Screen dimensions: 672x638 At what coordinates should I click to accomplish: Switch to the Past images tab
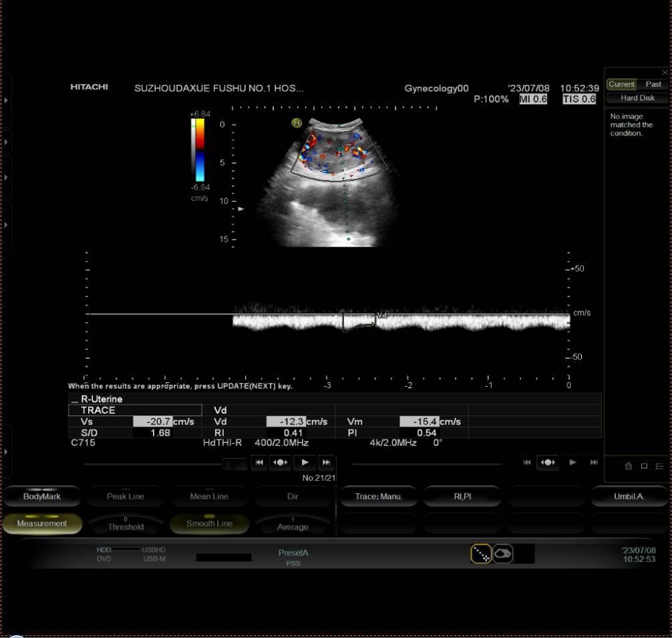coord(653,84)
